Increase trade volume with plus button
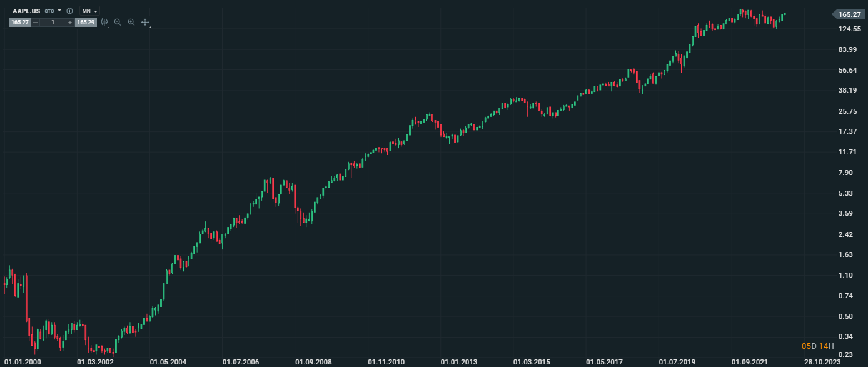The height and width of the screenshot is (367, 868). coord(70,23)
